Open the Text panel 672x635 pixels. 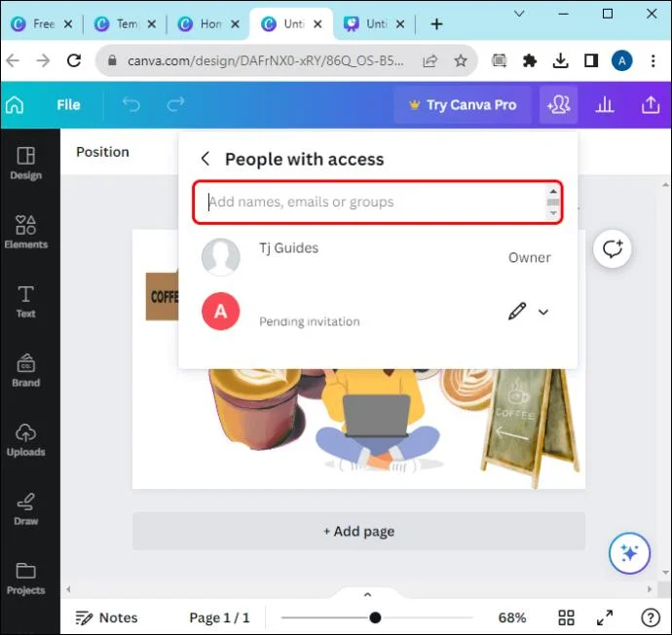click(x=26, y=301)
